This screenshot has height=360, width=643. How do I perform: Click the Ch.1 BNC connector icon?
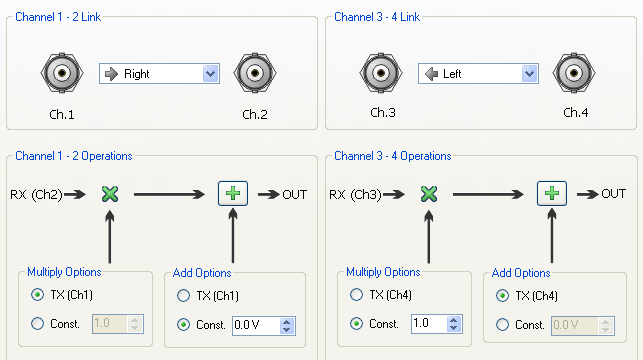[x=62, y=73]
